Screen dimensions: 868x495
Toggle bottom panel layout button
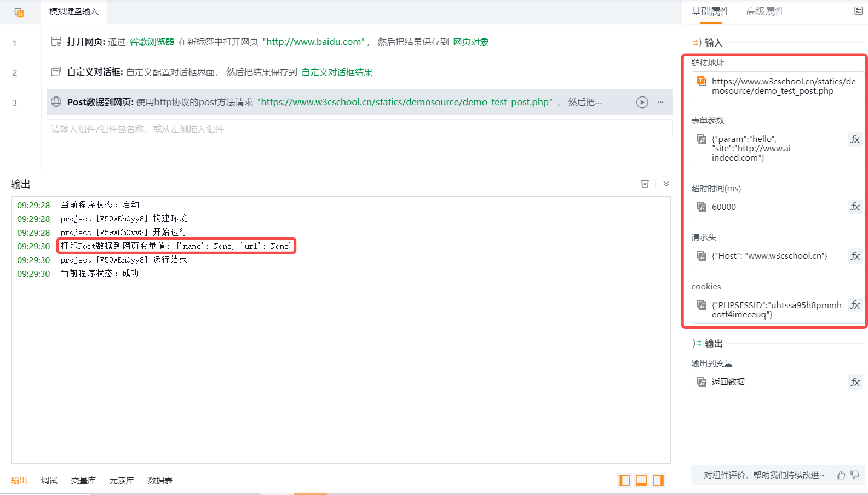click(641, 480)
